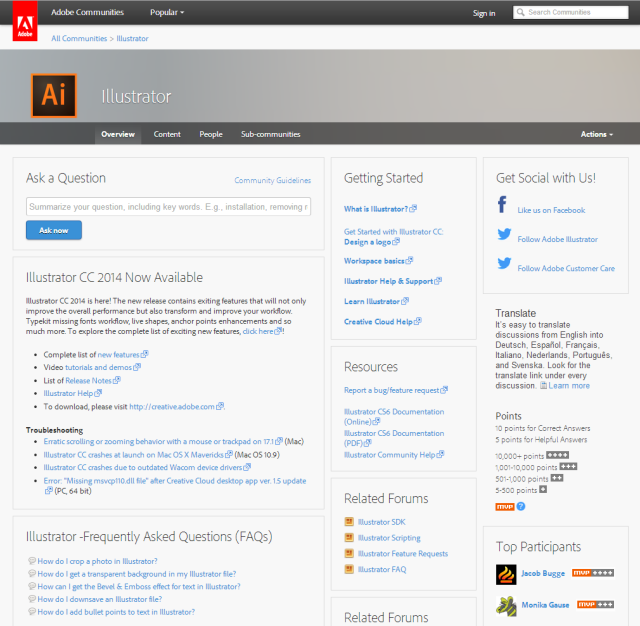
Task: Open Illustrator CS6 Documentation (PDF)
Action: point(394,438)
